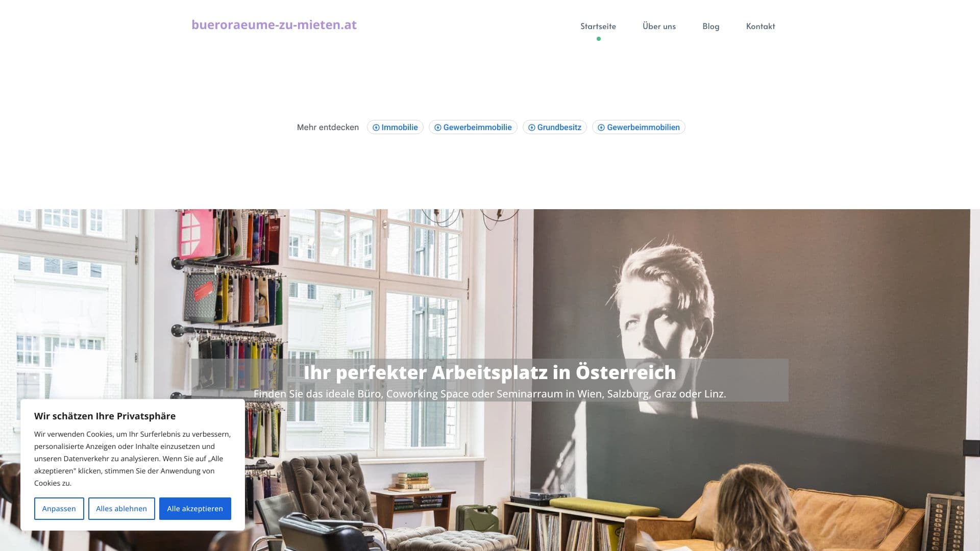Open the Blog page

point(710,26)
